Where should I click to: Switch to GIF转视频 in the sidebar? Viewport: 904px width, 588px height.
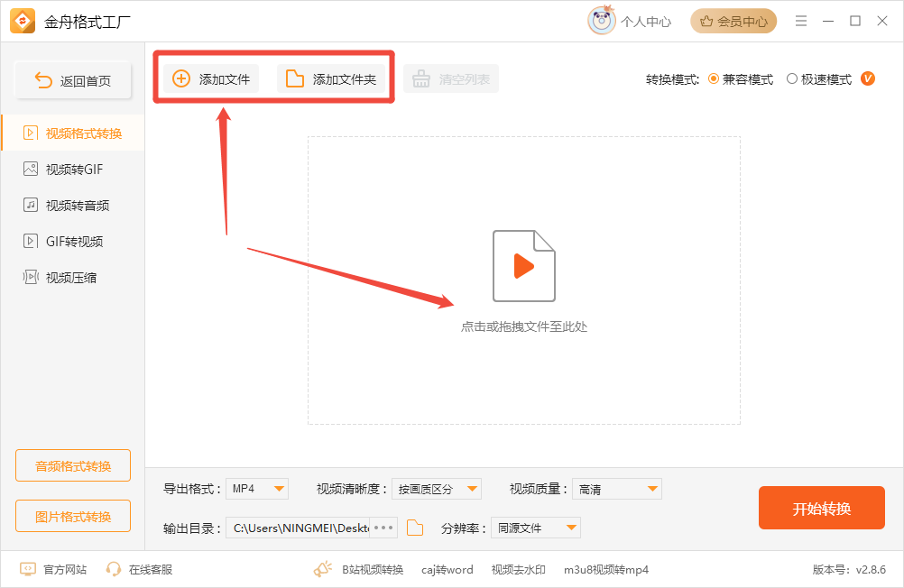[x=73, y=241]
